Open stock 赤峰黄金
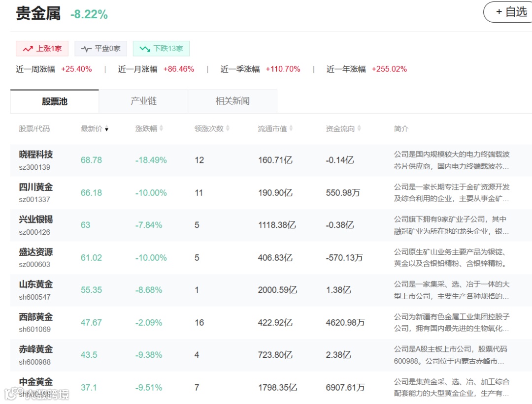The height and width of the screenshot is (404, 532). (x=36, y=349)
